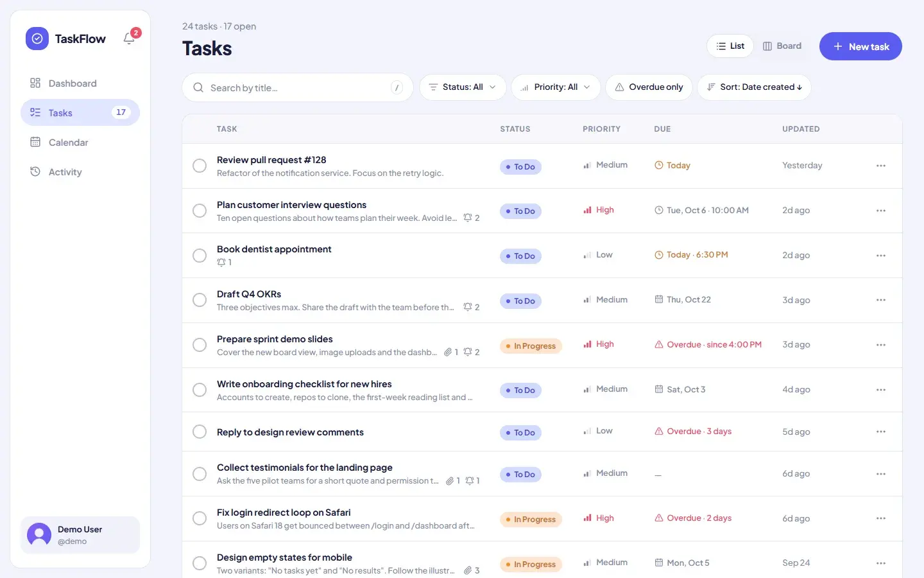The width and height of the screenshot is (924, 578).
Task: Open more options for Prepare sprint demo slides
Action: pyautogui.click(x=881, y=345)
